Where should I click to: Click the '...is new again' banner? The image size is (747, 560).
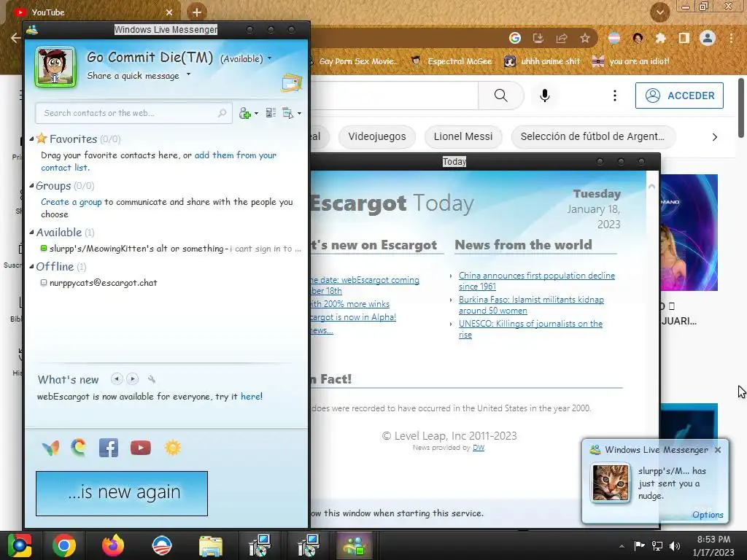tap(122, 494)
